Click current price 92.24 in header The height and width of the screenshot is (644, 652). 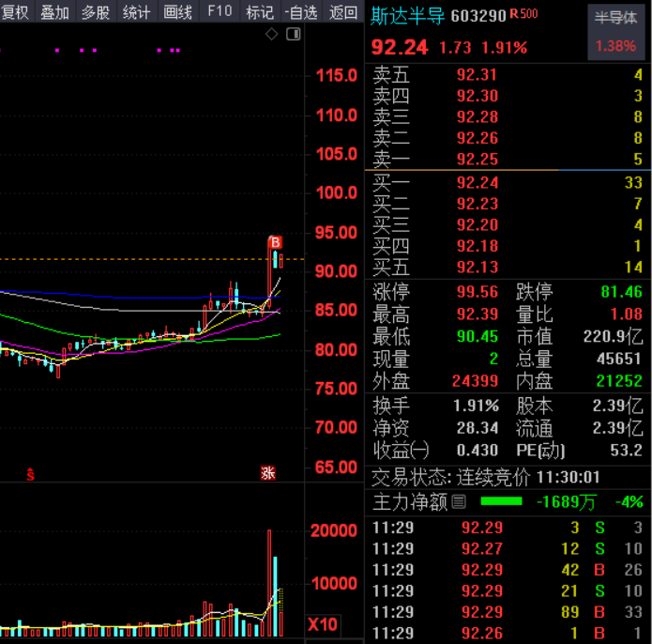pos(400,47)
